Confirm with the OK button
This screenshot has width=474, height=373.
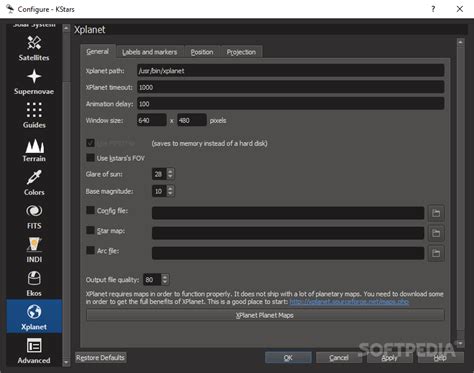click(x=288, y=358)
